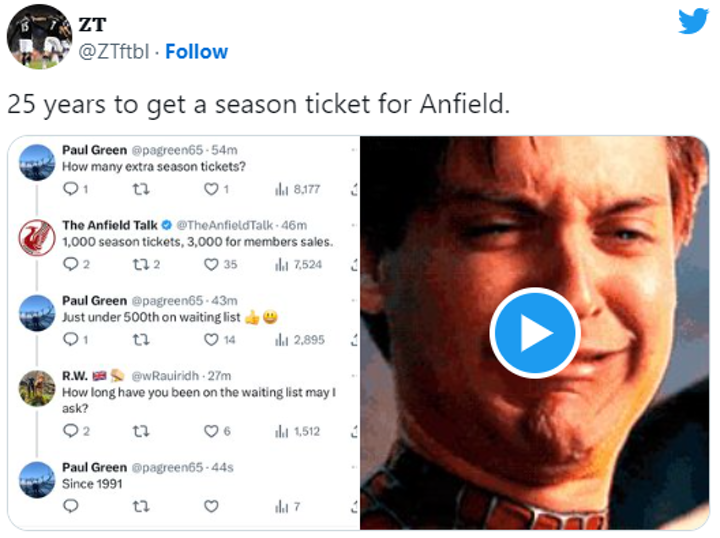Image resolution: width=720 pixels, height=538 pixels.
Task: Click the Follow link next to @ZTftbl
Action: tap(196, 51)
